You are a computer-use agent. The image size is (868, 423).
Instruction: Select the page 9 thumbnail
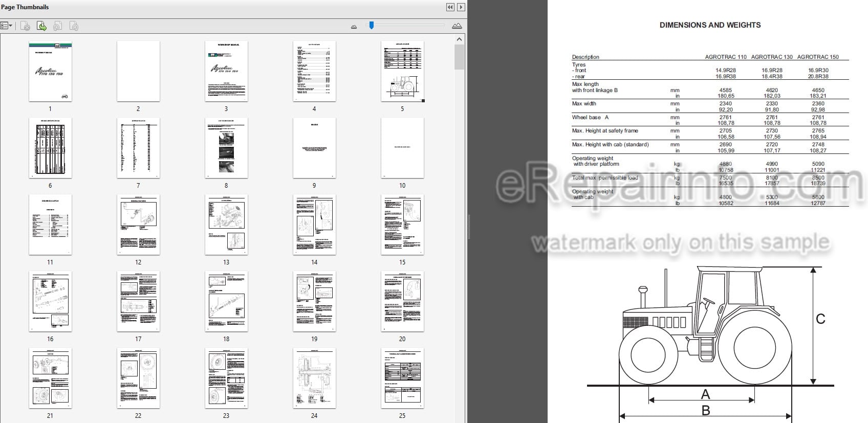[314, 148]
